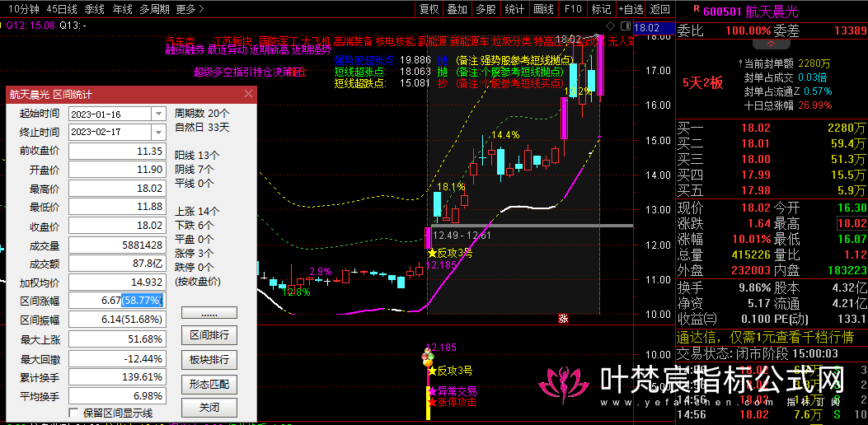Click the 板块排行 button
The image size is (868, 425).
[209, 360]
